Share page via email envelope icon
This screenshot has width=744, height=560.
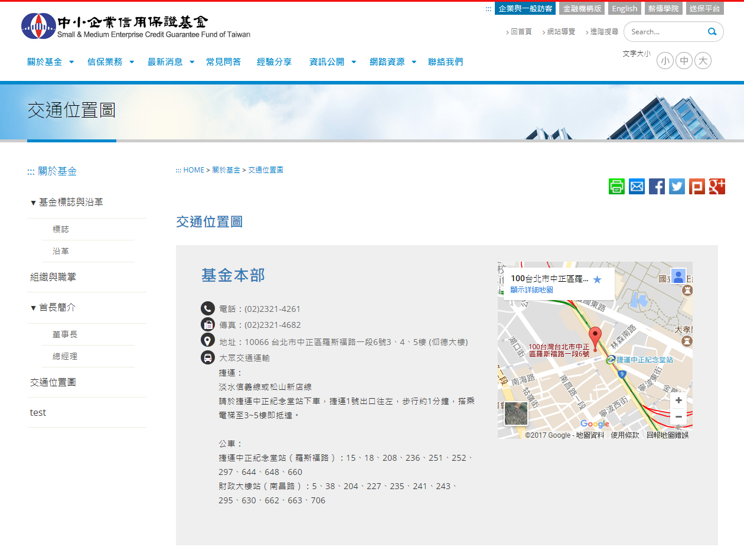637,187
